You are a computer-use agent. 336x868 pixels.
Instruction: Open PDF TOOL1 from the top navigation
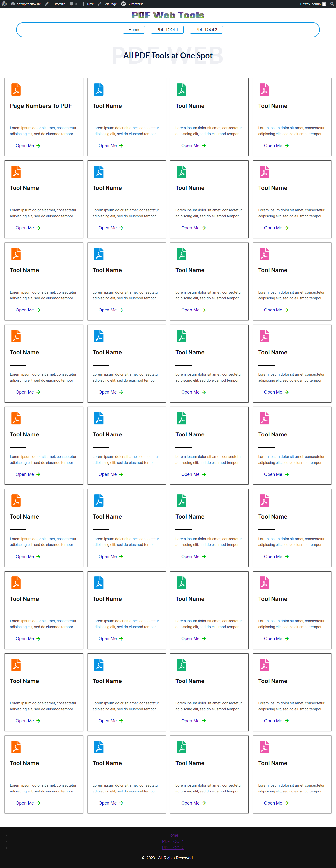tap(167, 30)
